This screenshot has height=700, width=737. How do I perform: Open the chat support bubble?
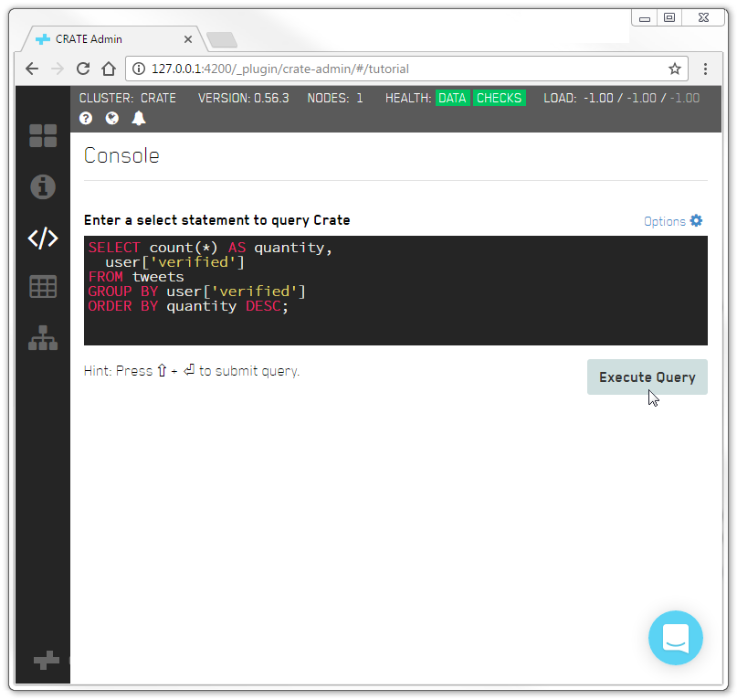(676, 638)
